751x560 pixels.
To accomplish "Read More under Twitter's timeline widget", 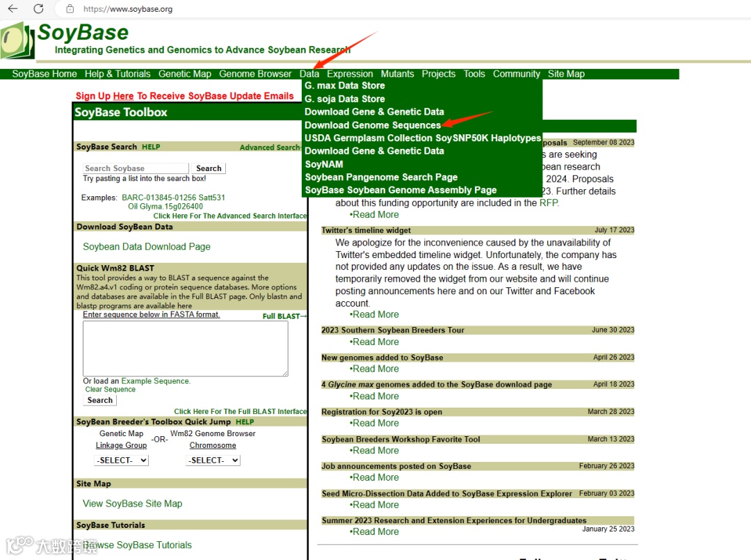I will click(x=375, y=314).
